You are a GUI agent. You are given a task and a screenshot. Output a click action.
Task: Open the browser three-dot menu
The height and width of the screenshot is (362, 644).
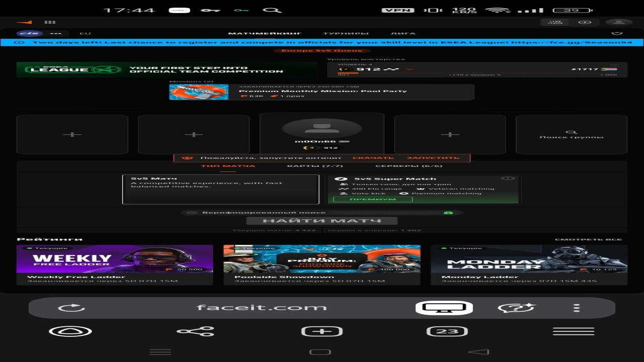(577, 308)
